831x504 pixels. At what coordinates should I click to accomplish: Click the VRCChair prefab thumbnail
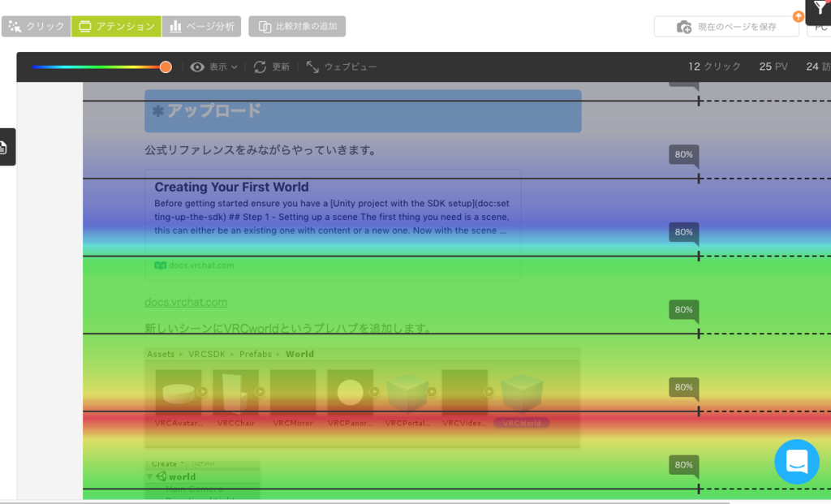pyautogui.click(x=235, y=393)
